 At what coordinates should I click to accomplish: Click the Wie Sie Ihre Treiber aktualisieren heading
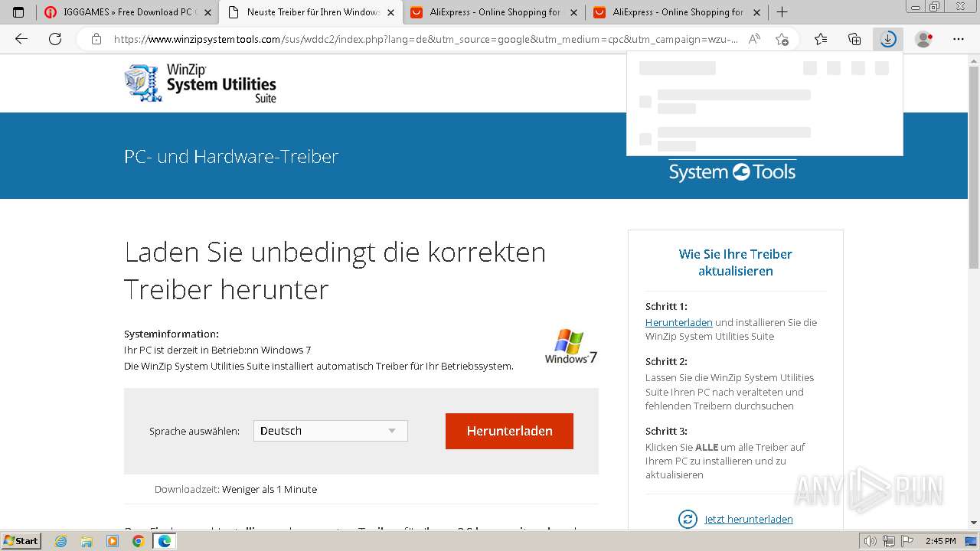point(736,262)
